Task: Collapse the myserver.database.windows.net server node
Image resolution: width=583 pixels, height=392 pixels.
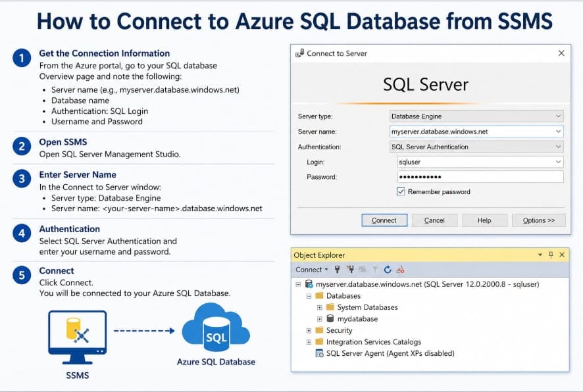Action: point(298,284)
